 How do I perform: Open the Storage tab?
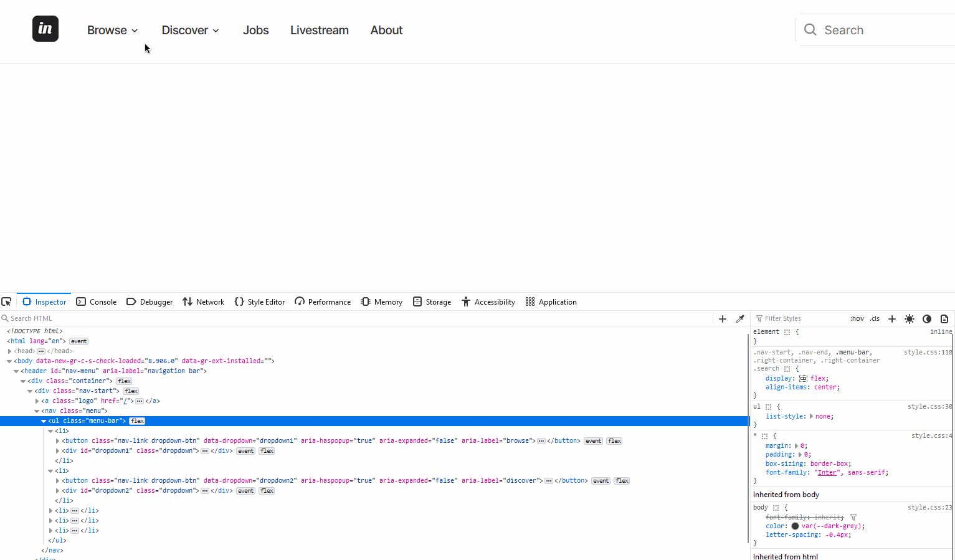tap(432, 301)
